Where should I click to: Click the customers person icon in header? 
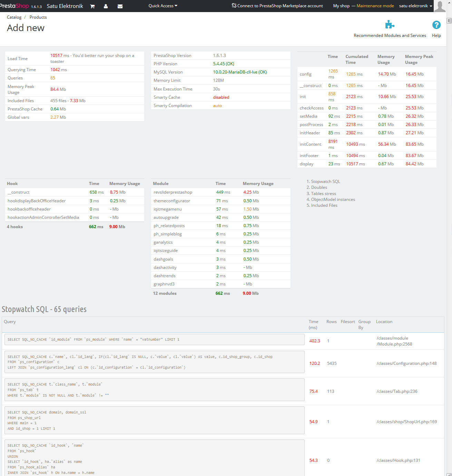click(106, 6)
